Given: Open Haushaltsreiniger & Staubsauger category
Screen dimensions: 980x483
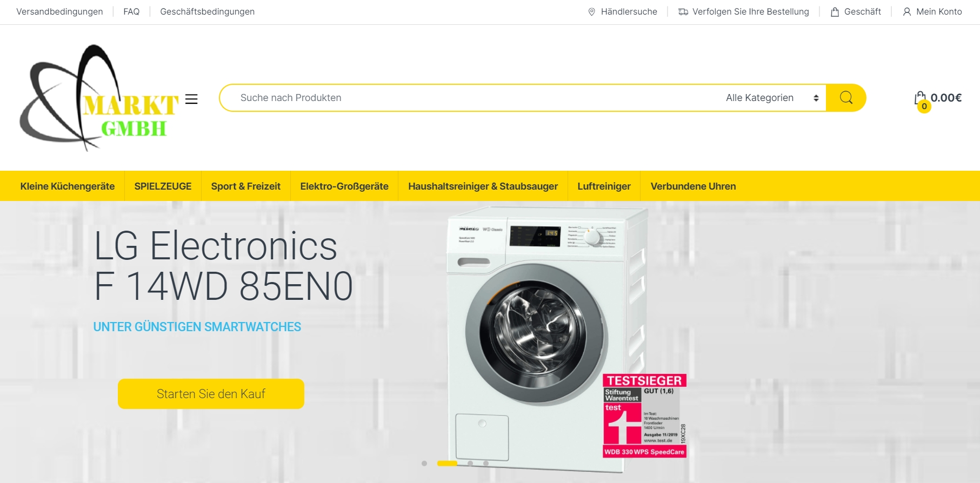Looking at the screenshot, I should [483, 186].
